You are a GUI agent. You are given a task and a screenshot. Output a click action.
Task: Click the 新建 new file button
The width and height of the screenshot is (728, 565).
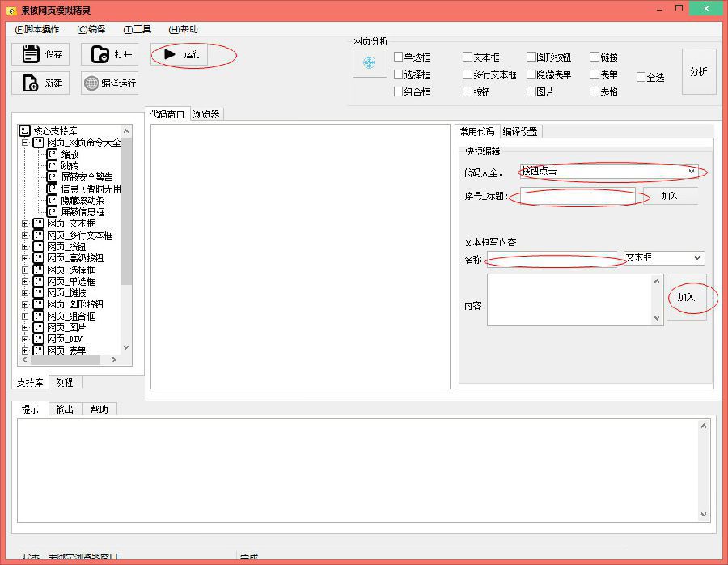(x=40, y=83)
